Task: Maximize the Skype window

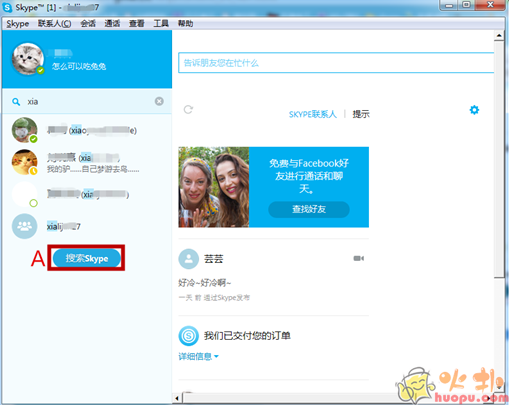Action: click(x=467, y=5)
